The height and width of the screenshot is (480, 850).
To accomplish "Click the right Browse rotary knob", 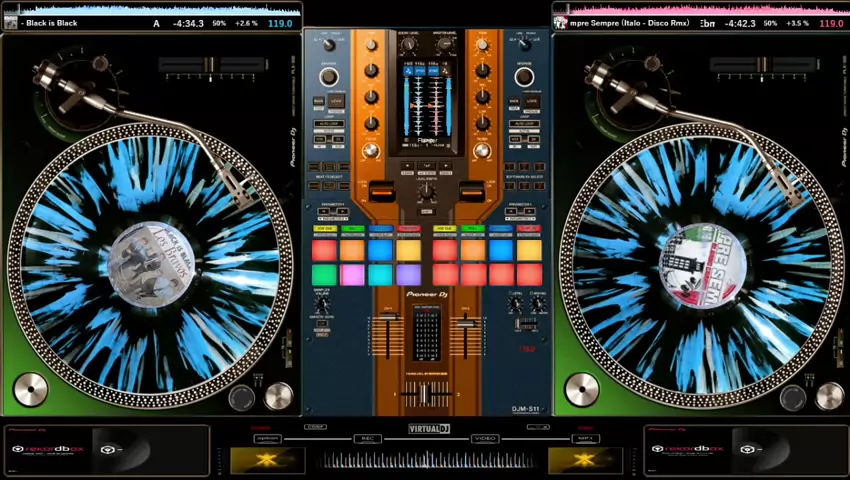I will pos(524,77).
